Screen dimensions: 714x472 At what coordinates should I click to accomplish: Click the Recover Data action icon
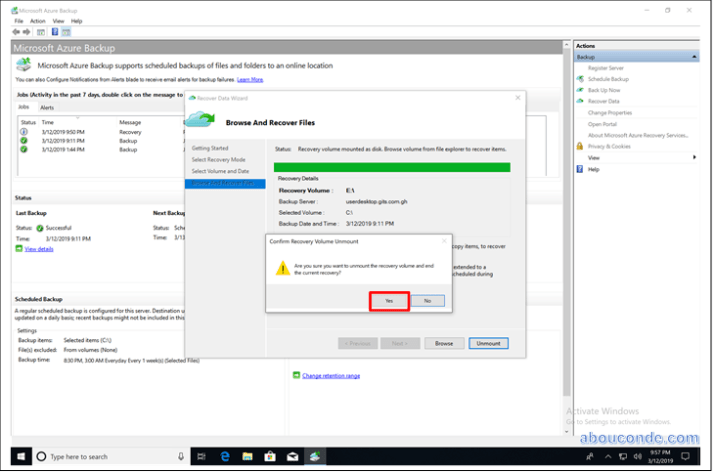point(580,101)
